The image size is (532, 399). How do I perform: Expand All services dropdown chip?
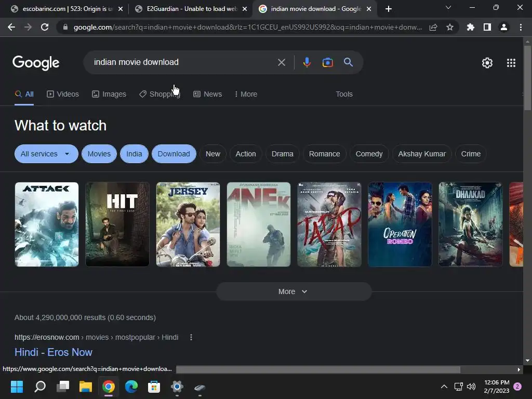tap(46, 154)
